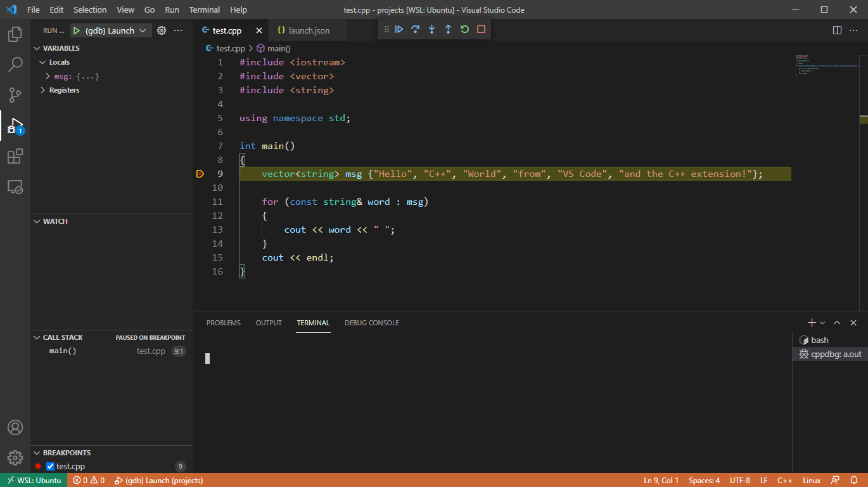This screenshot has height=487, width=868.
Task: Open the Run menu
Action: pyautogui.click(x=172, y=10)
